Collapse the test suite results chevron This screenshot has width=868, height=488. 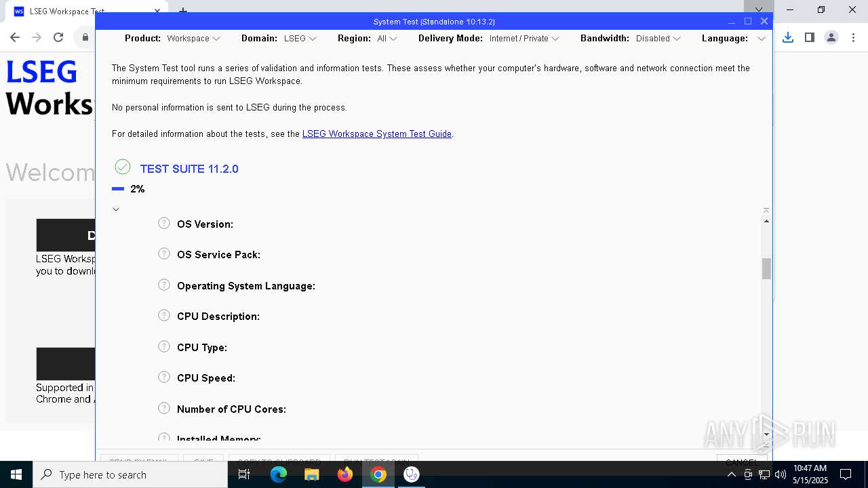pyautogui.click(x=116, y=209)
